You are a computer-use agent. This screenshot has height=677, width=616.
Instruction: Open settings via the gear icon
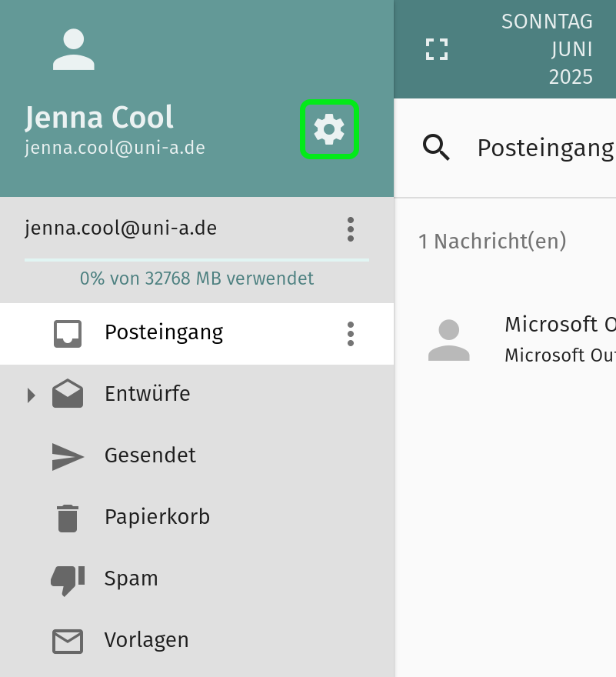tap(329, 130)
